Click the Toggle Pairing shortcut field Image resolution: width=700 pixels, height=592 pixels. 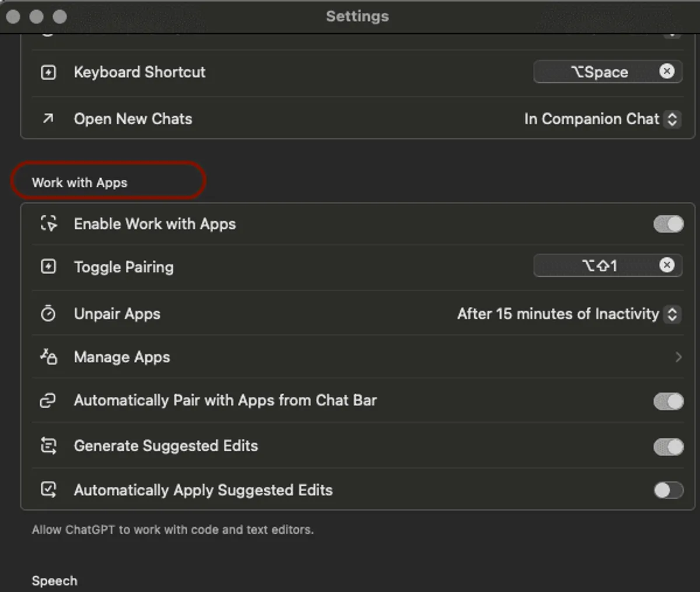pyautogui.click(x=598, y=266)
